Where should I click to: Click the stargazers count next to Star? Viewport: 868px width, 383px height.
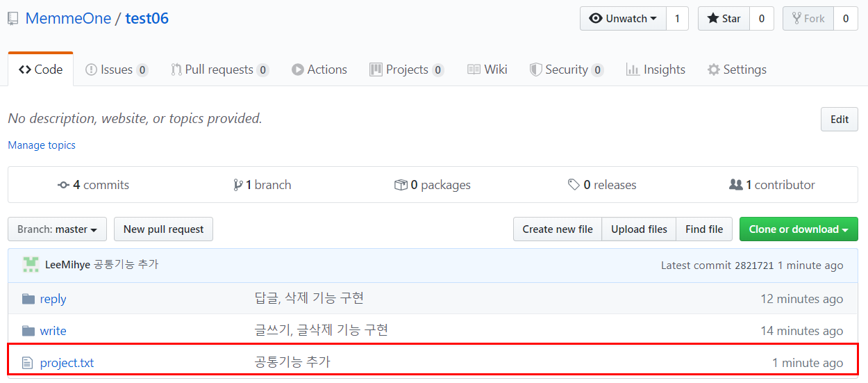(x=762, y=19)
